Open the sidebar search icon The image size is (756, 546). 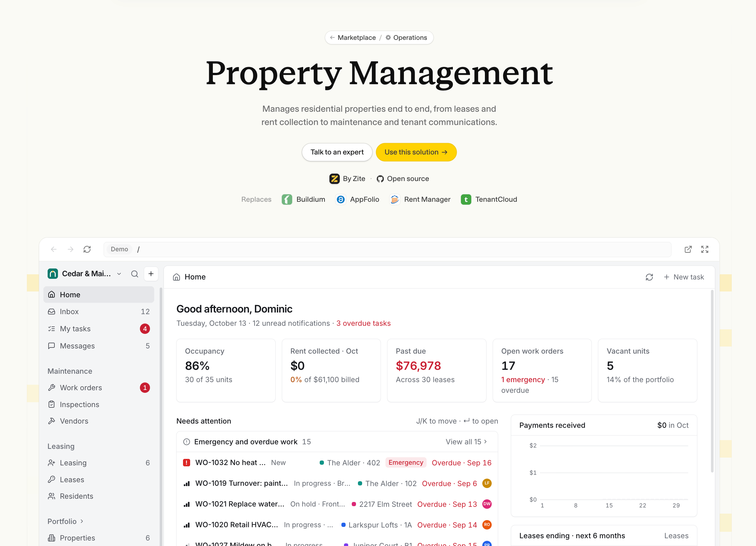pyautogui.click(x=135, y=274)
